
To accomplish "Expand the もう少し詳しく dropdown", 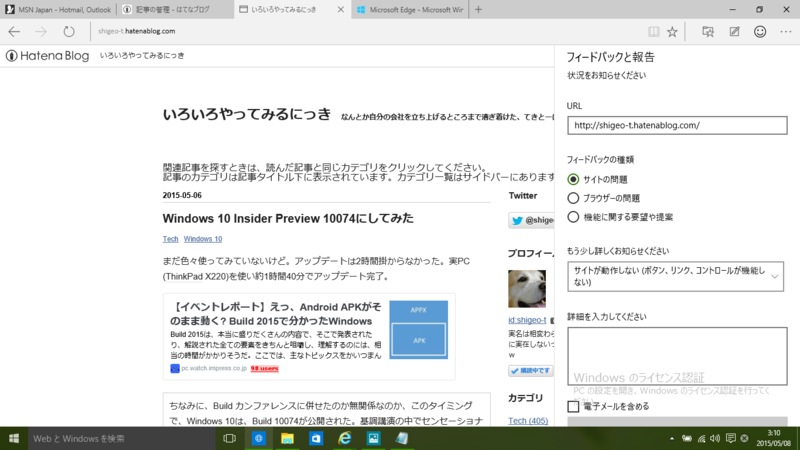I will (676, 277).
